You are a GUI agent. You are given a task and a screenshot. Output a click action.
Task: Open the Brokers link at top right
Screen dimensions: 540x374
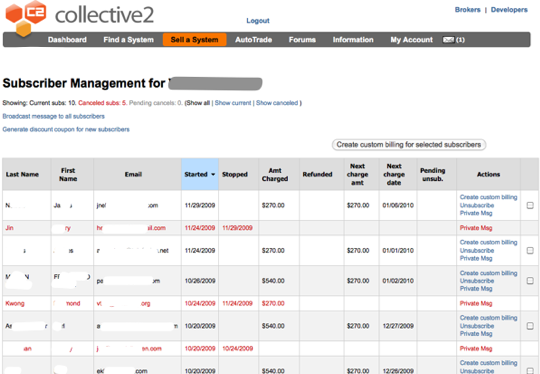click(x=467, y=10)
